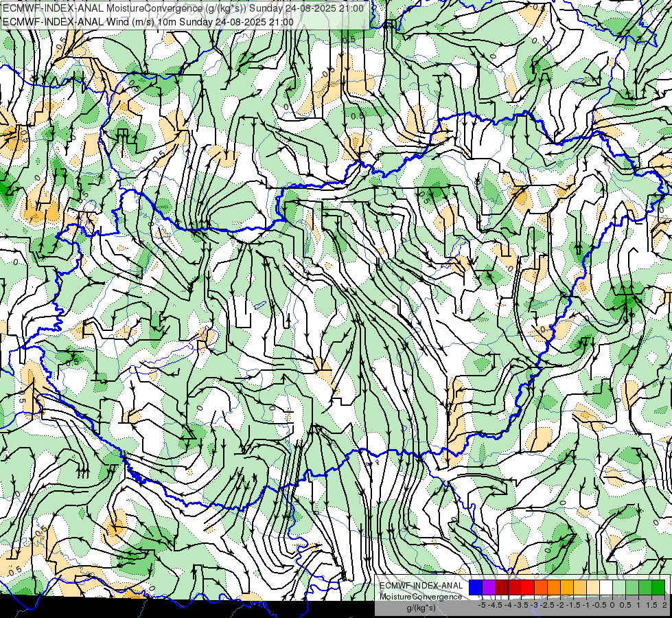Screen dimensions: 672x618
Task: Click 'MoistureConvergence' label in the legend box
Action: tap(421, 597)
